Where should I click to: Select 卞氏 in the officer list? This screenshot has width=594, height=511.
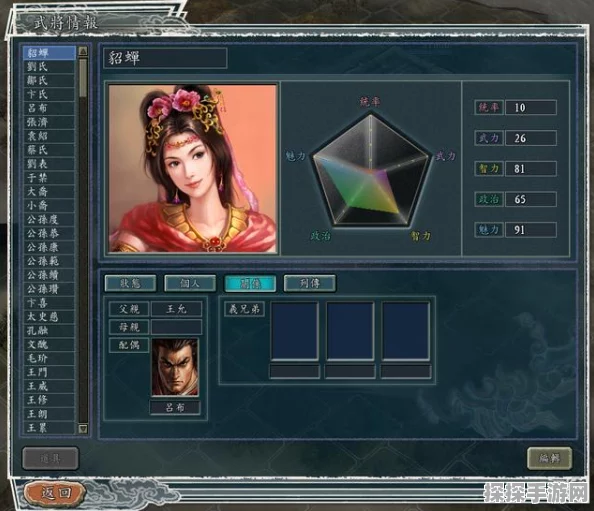(x=49, y=94)
